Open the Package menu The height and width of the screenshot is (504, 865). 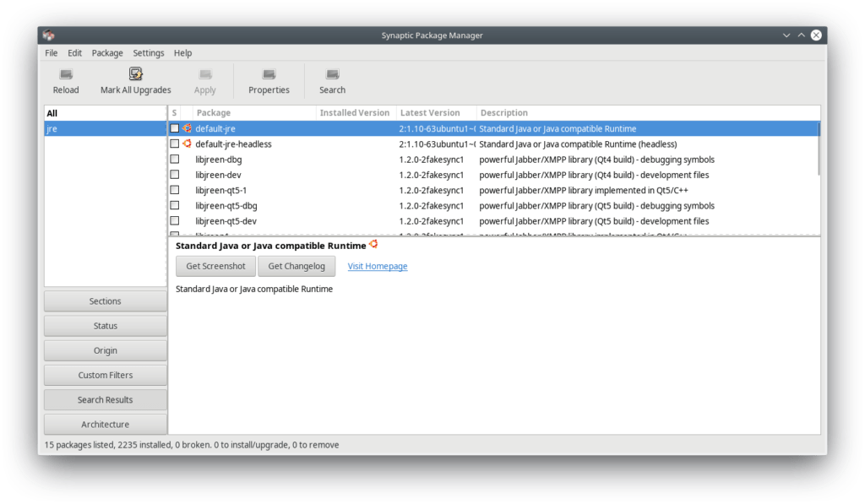click(107, 53)
